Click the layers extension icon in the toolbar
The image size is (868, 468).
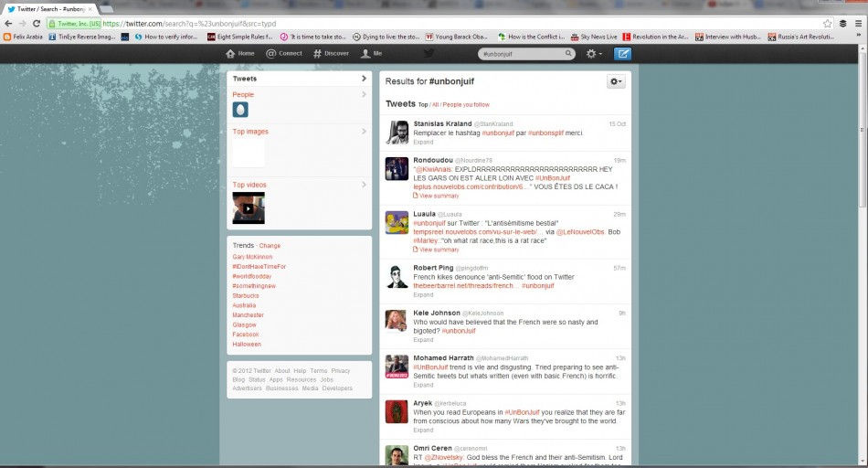pos(842,23)
